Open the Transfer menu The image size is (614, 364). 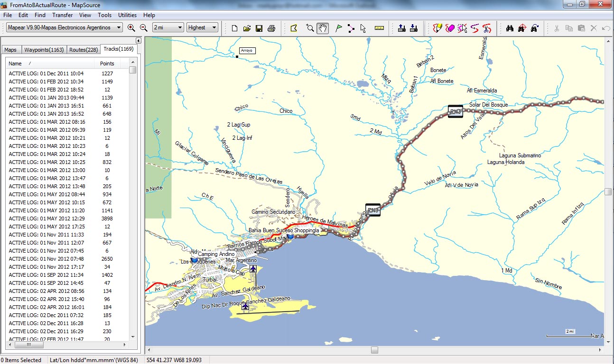63,15
